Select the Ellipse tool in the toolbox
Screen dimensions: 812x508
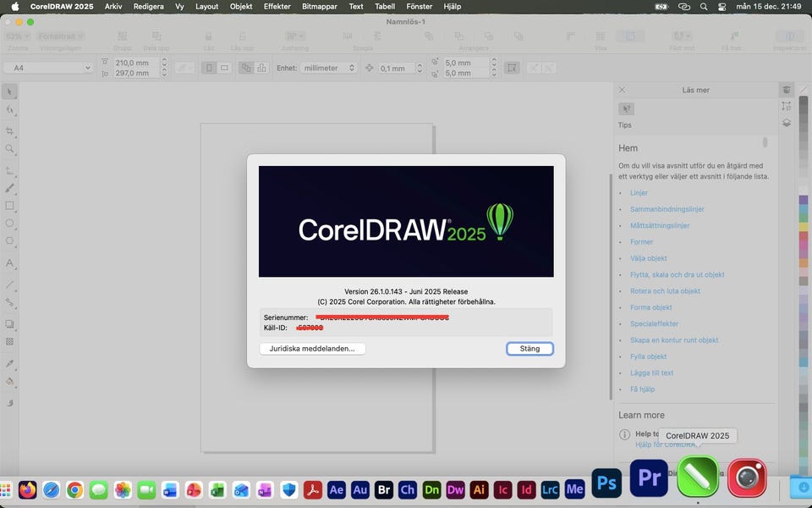click(x=10, y=224)
